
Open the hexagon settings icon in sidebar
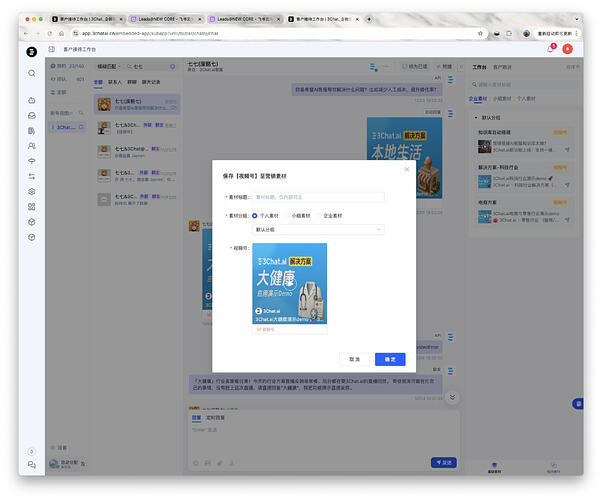tap(32, 191)
